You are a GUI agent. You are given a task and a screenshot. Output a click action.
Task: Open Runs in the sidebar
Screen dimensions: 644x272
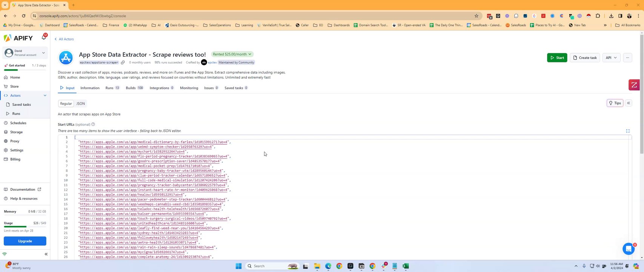pyautogui.click(x=16, y=114)
